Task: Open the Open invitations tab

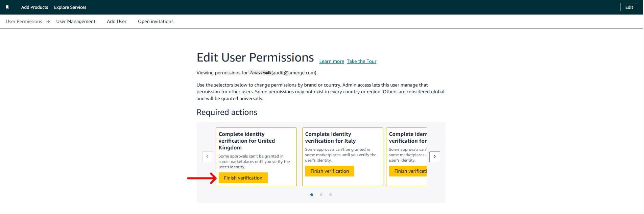Action: (x=156, y=21)
